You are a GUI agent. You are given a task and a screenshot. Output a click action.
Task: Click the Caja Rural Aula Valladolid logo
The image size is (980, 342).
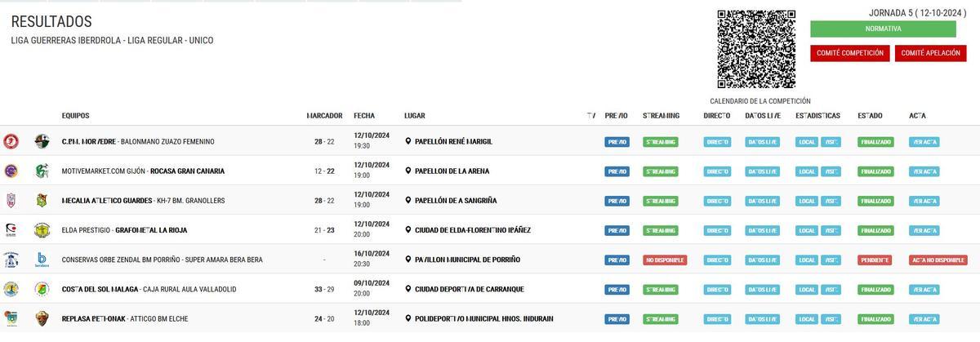42,289
